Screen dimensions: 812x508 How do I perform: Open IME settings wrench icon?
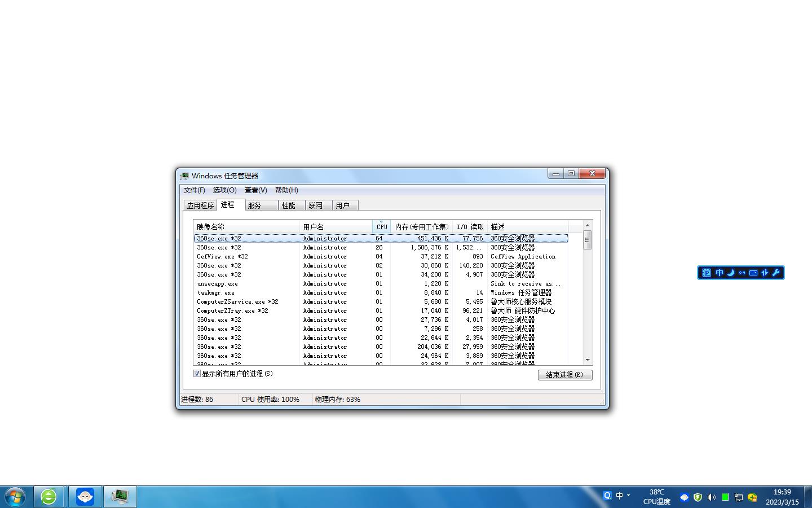776,273
